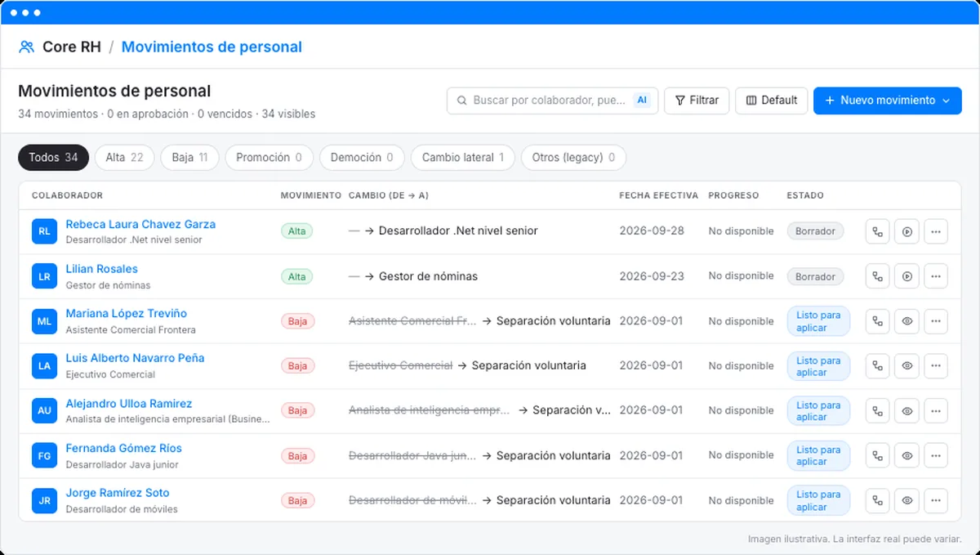Click Movimientos de personal breadcrumb
This screenshot has width=980, height=555.
212,47
